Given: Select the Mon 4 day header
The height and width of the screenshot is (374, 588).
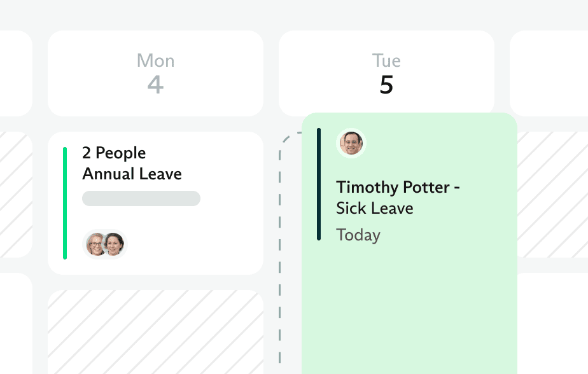Looking at the screenshot, I should (x=155, y=73).
